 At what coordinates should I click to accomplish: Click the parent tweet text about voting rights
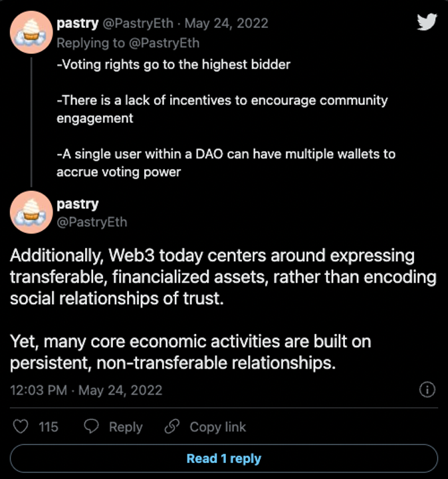coord(173,65)
